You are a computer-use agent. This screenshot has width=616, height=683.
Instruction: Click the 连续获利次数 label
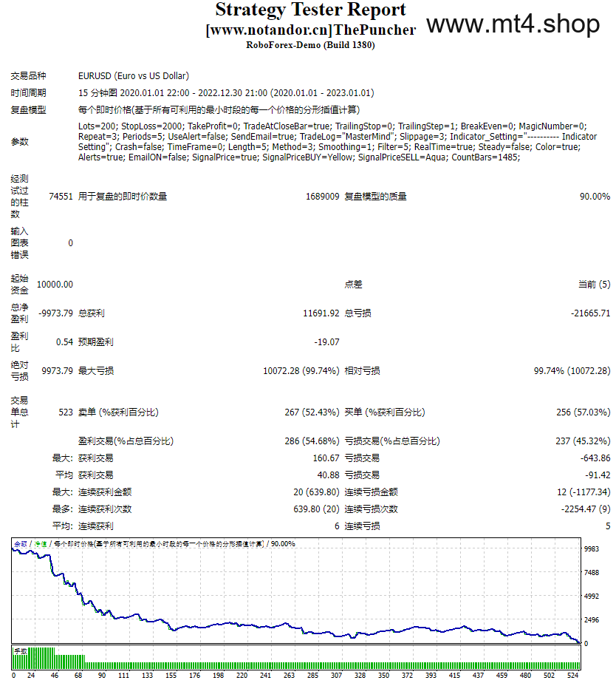(x=105, y=509)
